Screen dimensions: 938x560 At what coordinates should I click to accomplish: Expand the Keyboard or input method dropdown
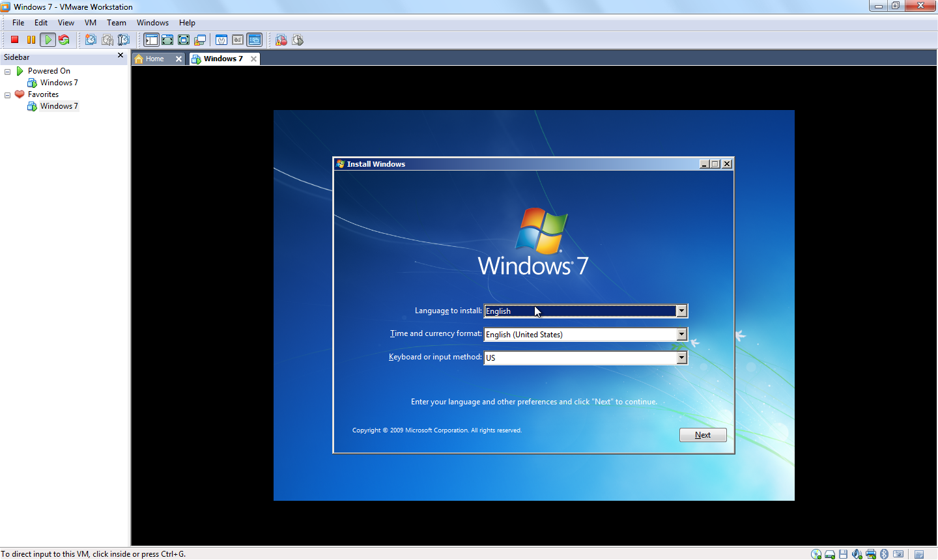[x=681, y=357]
